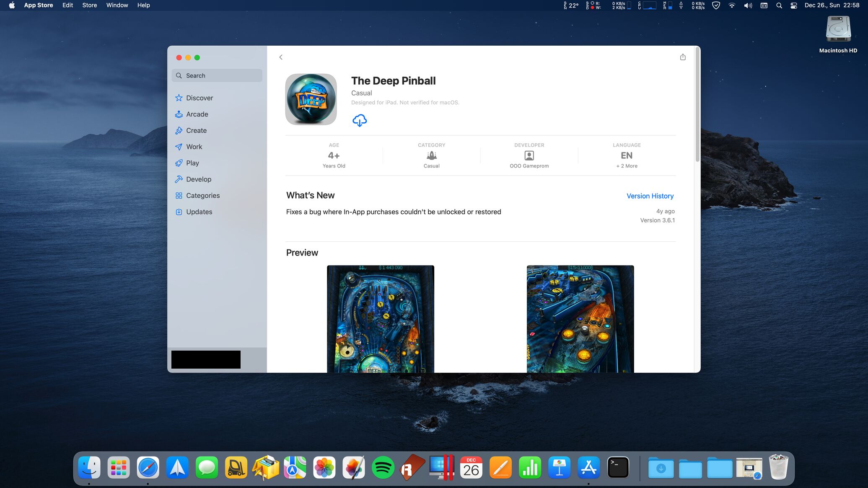This screenshot has height=488, width=868.
Task: Open the Window menu in the menu bar
Action: 117,5
